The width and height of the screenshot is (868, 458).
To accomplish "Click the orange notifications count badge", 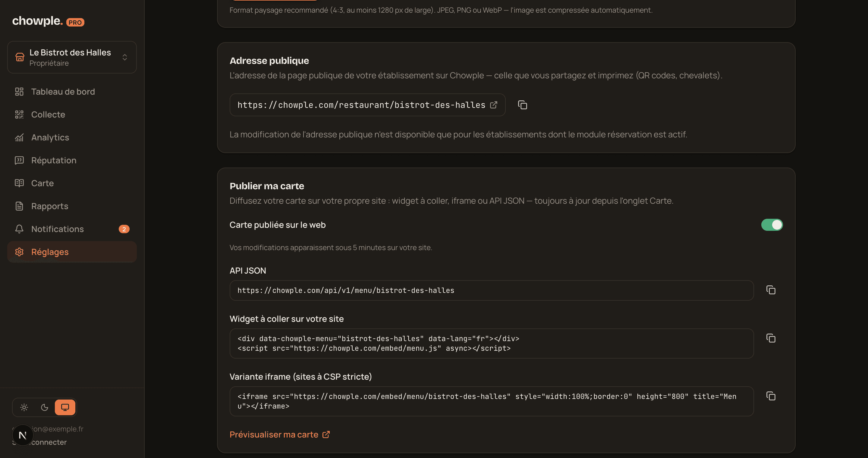I will [x=124, y=229].
